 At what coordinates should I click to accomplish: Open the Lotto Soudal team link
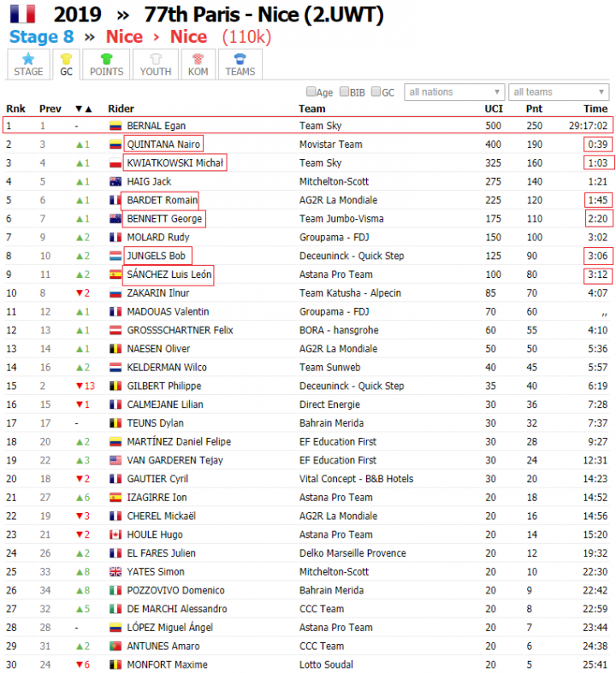click(x=326, y=664)
